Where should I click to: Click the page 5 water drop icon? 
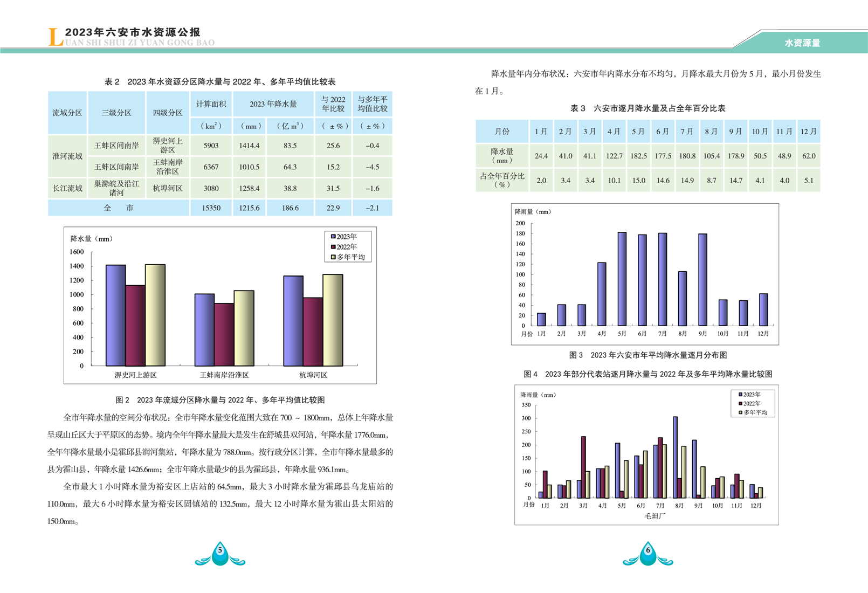pyautogui.click(x=220, y=554)
